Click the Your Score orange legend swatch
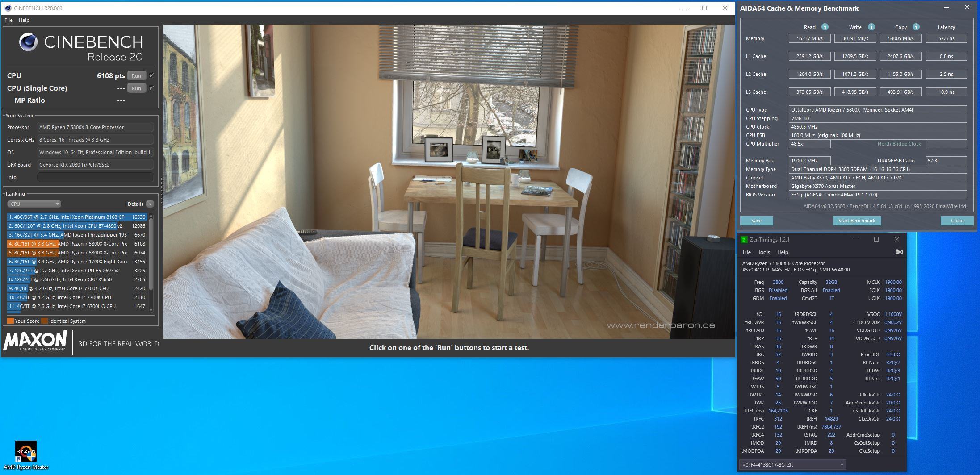The image size is (980, 475). point(10,321)
